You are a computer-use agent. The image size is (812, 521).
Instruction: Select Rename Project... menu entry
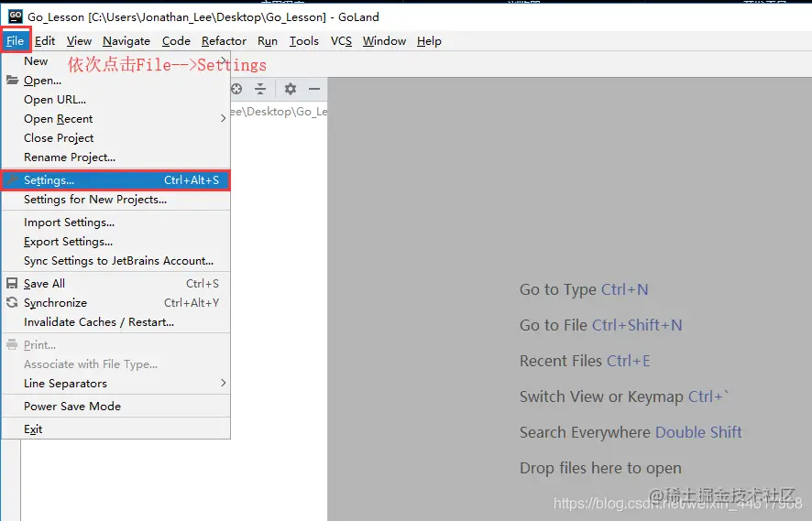(116, 157)
